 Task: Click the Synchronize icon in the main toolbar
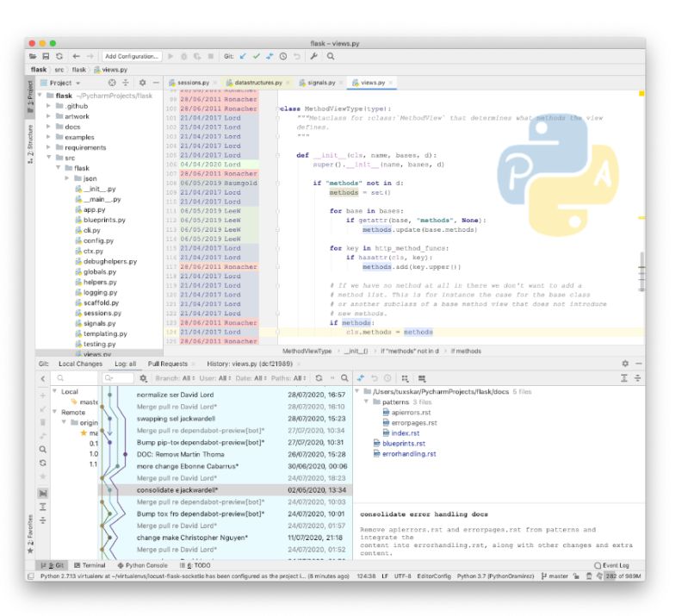pyautogui.click(x=59, y=56)
